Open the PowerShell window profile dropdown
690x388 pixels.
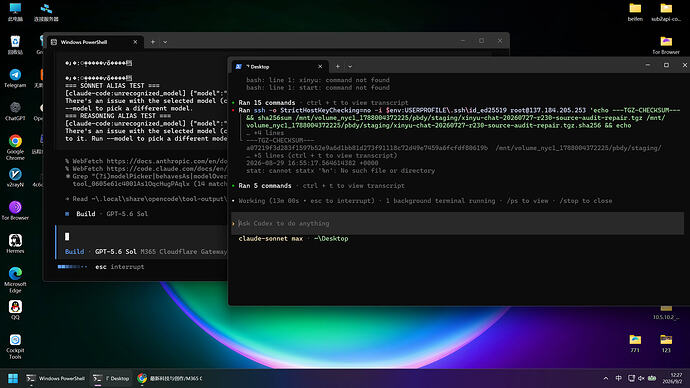pos(165,42)
